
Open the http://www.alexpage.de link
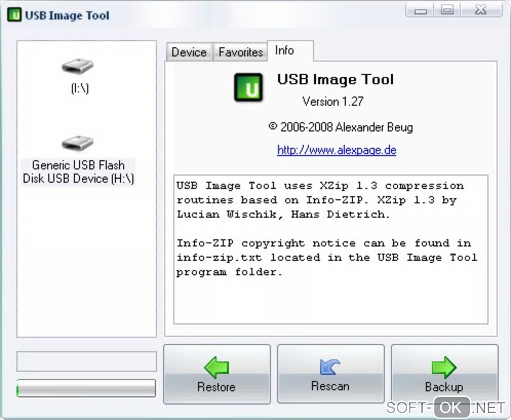coord(337,150)
